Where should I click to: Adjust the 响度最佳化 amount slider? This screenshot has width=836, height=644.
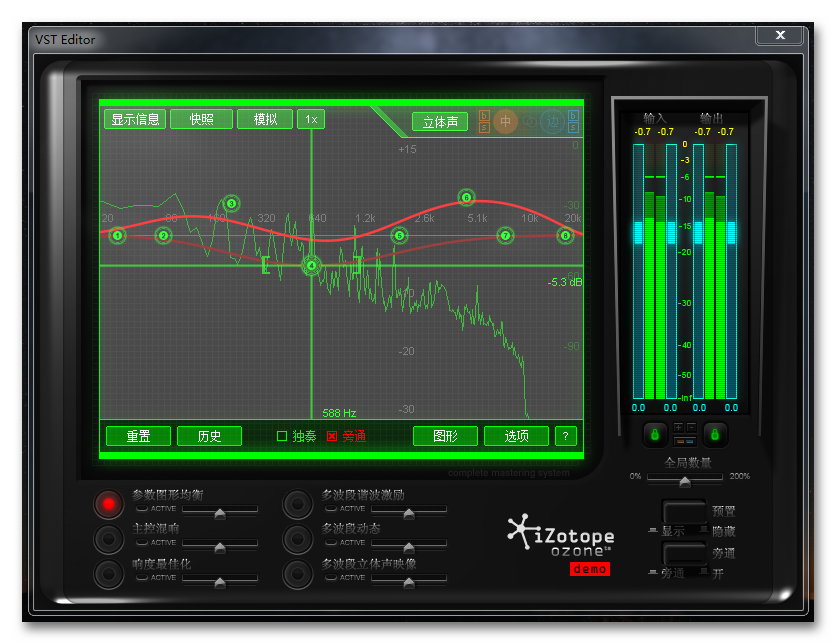click(220, 583)
